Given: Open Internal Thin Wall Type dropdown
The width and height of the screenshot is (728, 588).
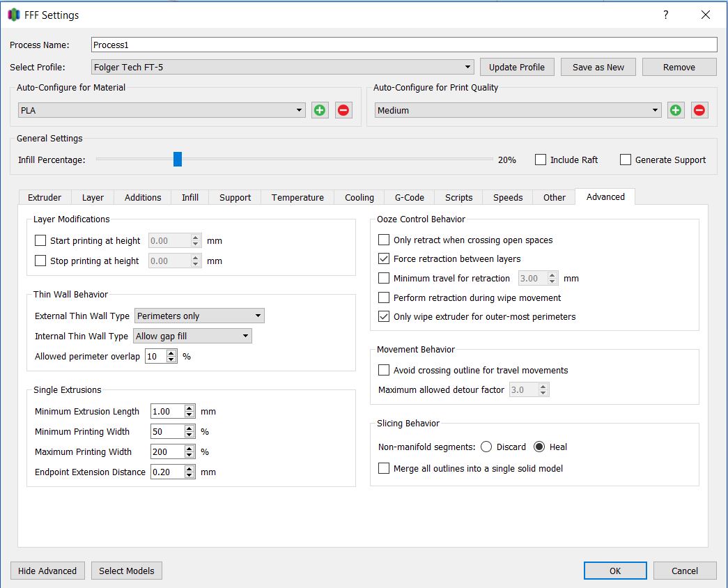Looking at the screenshot, I should tap(193, 336).
